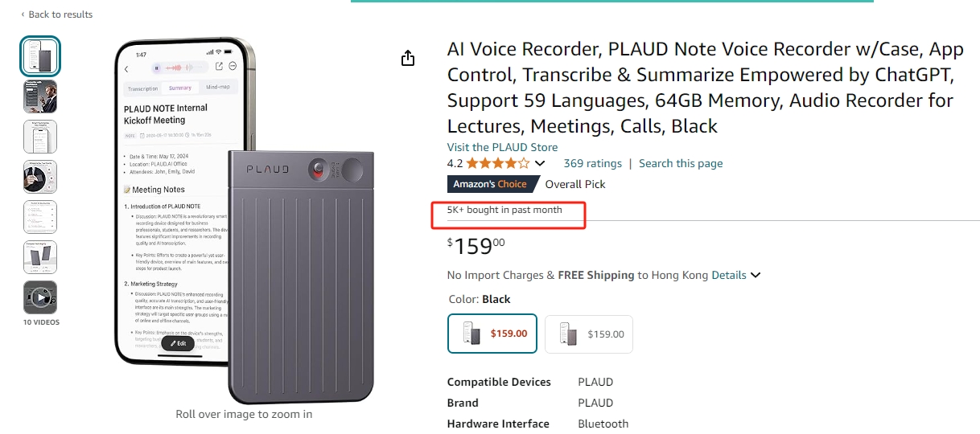Click the share icon above product image
980x434 pixels.
click(408, 58)
